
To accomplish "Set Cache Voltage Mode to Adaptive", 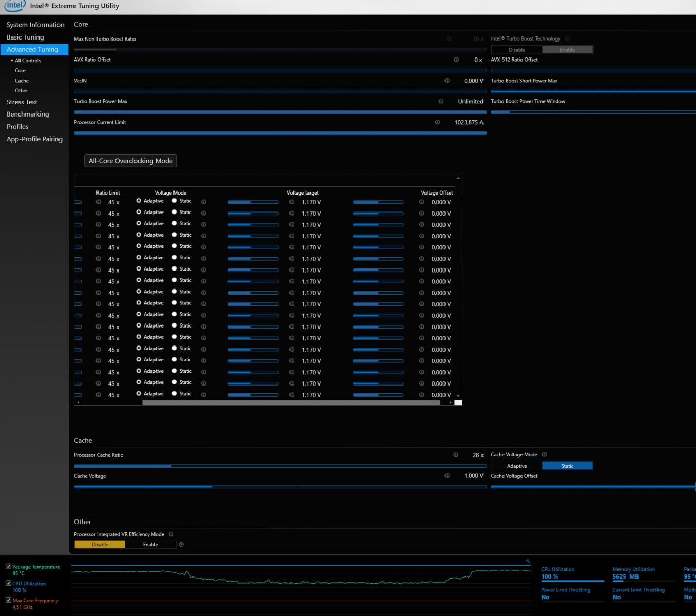I will [516, 466].
